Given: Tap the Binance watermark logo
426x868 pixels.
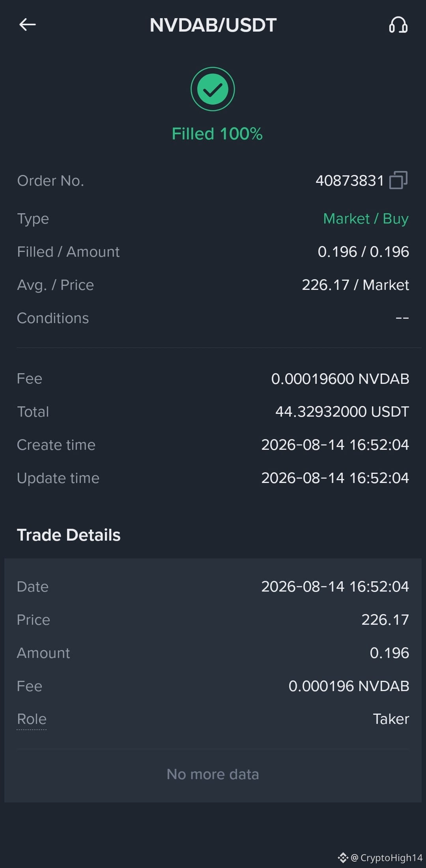Looking at the screenshot, I should [x=343, y=857].
